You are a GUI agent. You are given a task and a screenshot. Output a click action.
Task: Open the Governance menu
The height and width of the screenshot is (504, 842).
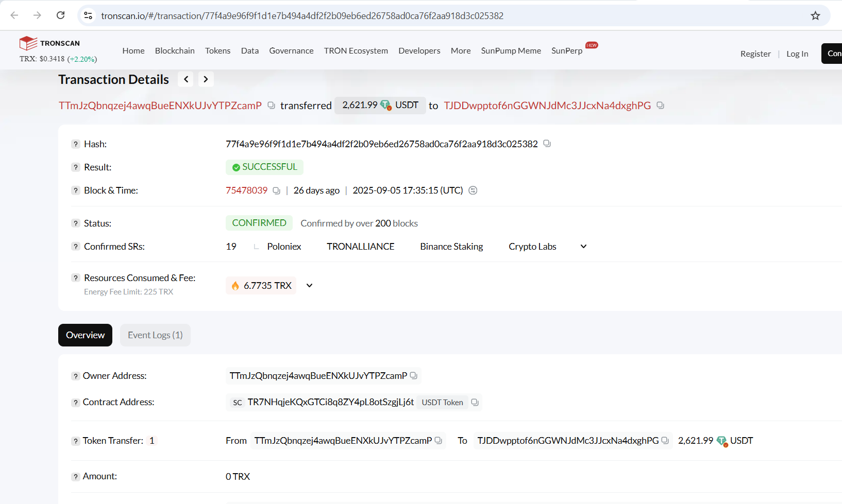click(291, 50)
